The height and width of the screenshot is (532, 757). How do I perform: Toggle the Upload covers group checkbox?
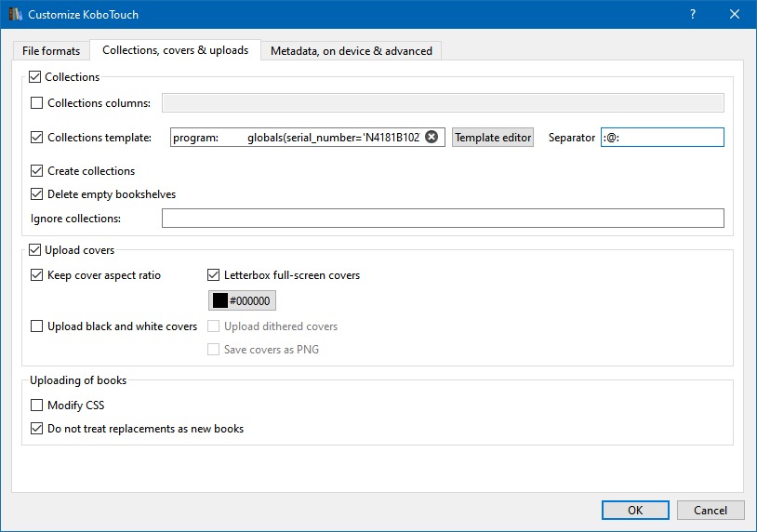click(x=35, y=250)
